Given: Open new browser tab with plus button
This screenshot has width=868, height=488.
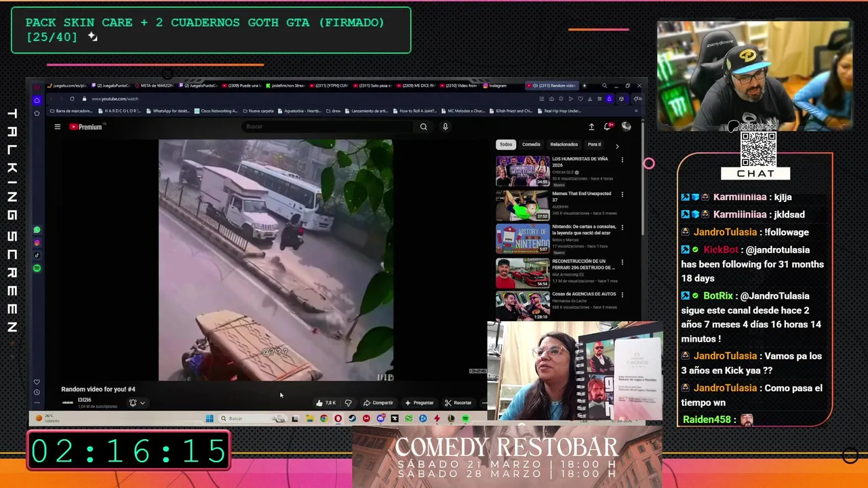Looking at the screenshot, I should 585,85.
